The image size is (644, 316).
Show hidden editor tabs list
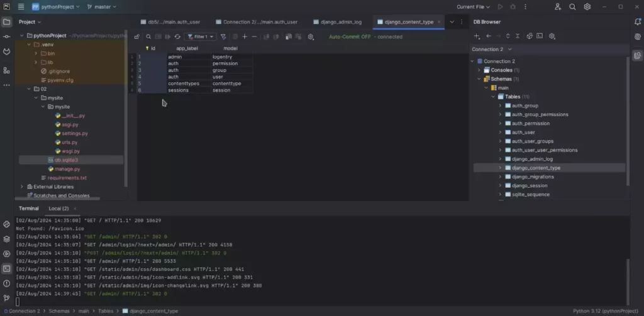pos(452,22)
